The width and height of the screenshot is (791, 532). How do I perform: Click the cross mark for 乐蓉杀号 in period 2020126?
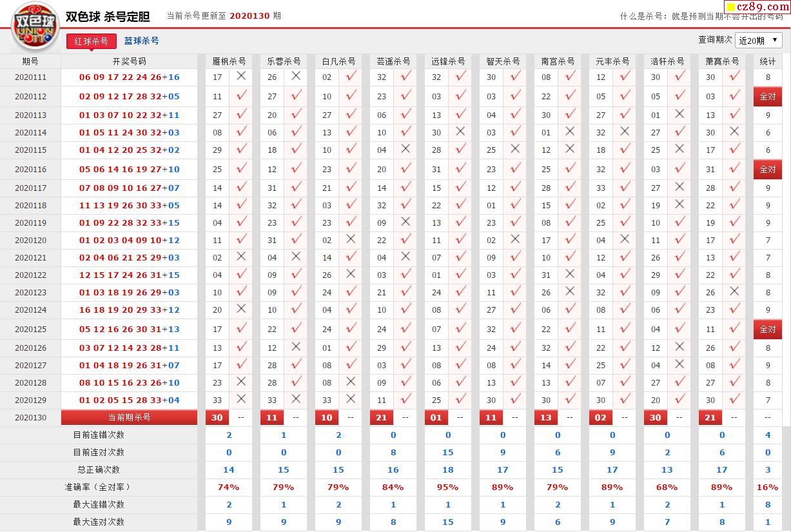(x=296, y=347)
